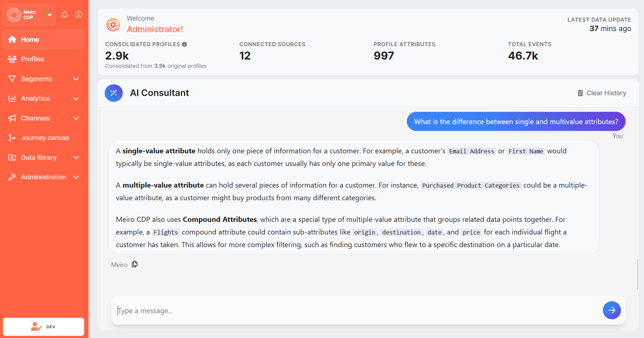Open the Profiles page

pos(32,59)
